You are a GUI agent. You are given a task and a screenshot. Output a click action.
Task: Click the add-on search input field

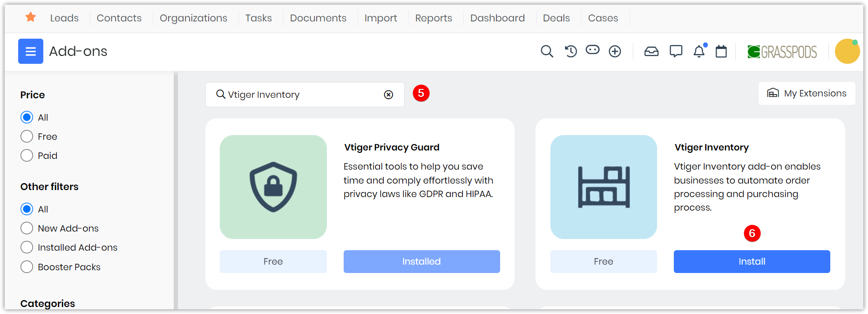[305, 95]
